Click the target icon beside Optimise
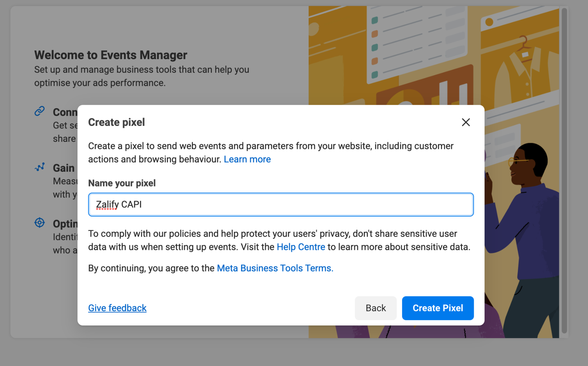588x366 pixels. coord(40,223)
